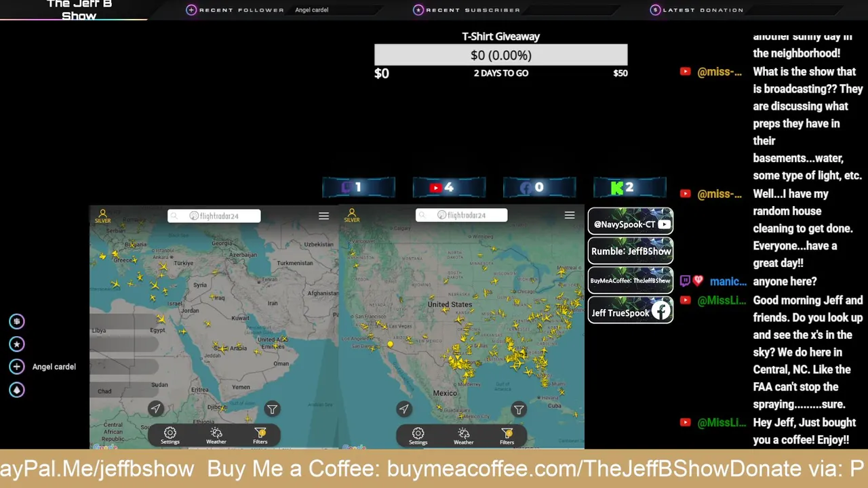Click 'Yemen' label on left map
The image size is (868, 488).
(x=241, y=387)
